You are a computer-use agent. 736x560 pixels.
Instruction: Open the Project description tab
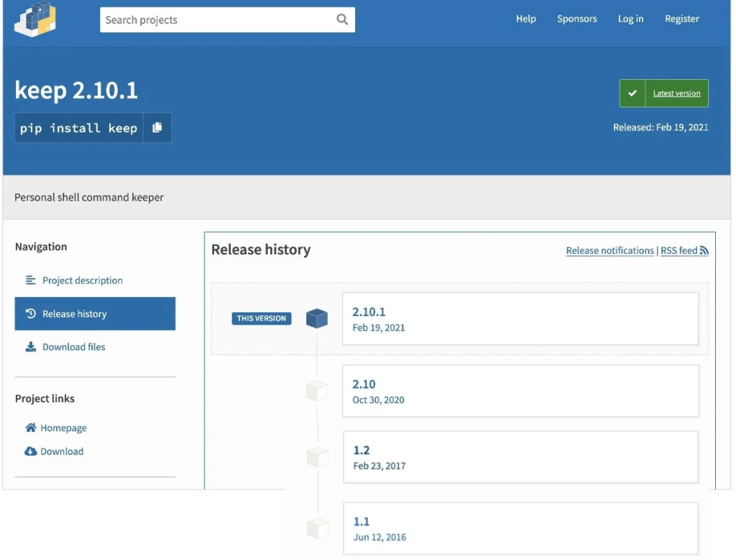pos(82,280)
